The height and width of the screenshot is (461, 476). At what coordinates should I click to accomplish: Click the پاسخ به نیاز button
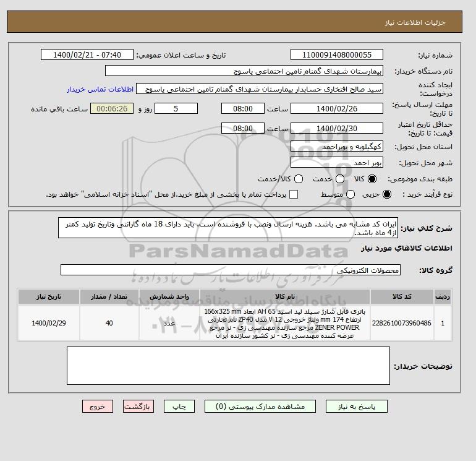tap(357, 407)
